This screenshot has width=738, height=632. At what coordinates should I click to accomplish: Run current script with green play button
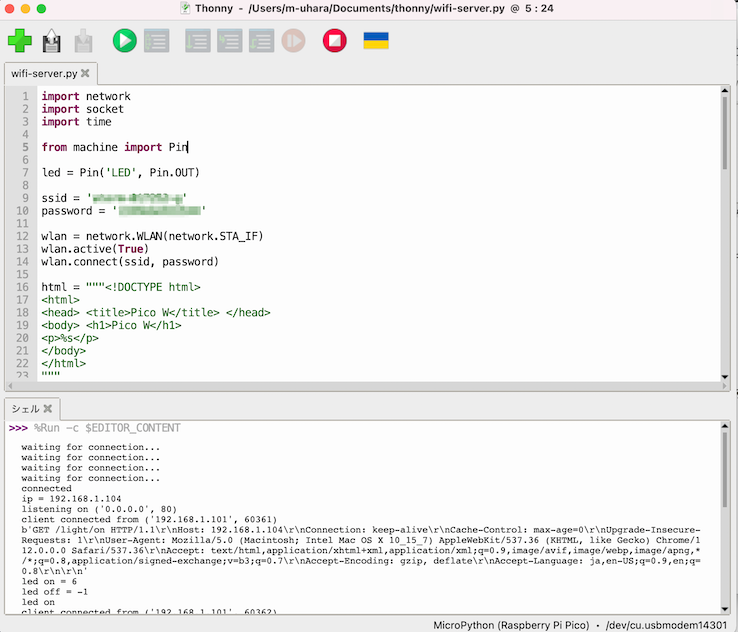tap(125, 40)
